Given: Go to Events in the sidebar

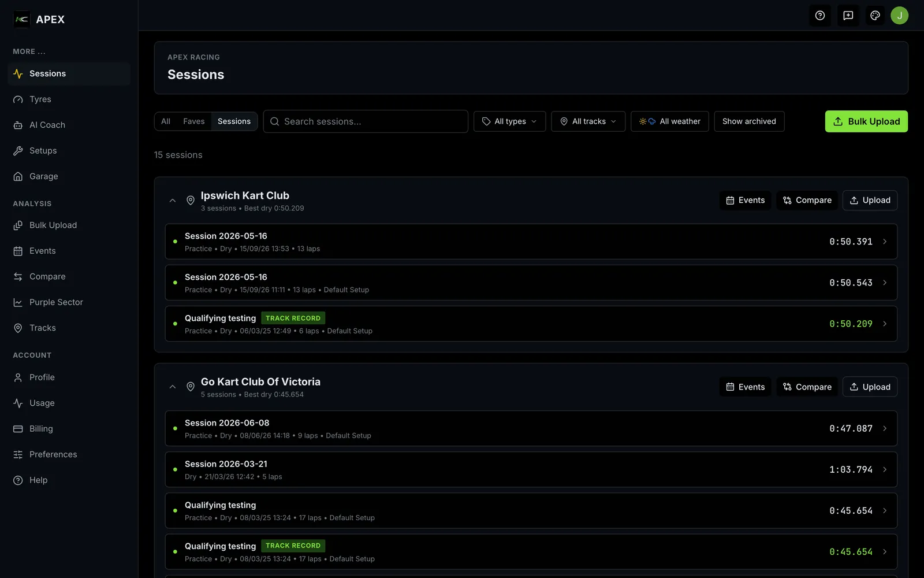Looking at the screenshot, I should pyautogui.click(x=69, y=251).
